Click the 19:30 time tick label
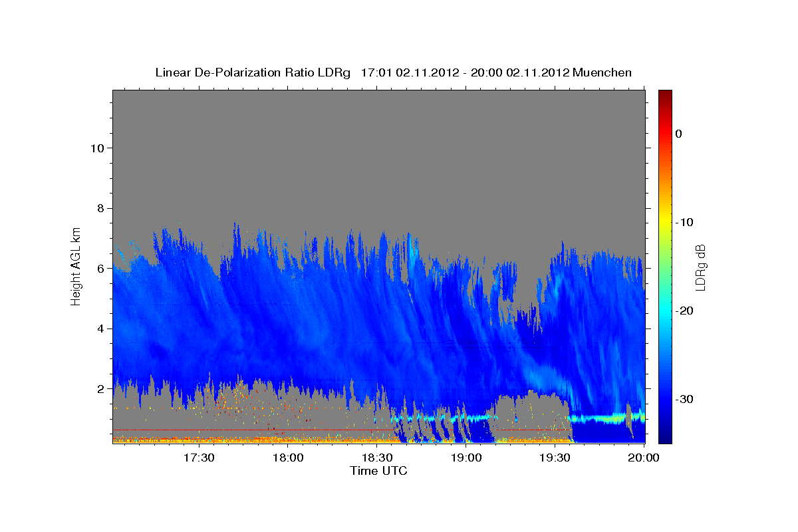Image resolution: width=798 pixels, height=532 pixels. coord(555,458)
